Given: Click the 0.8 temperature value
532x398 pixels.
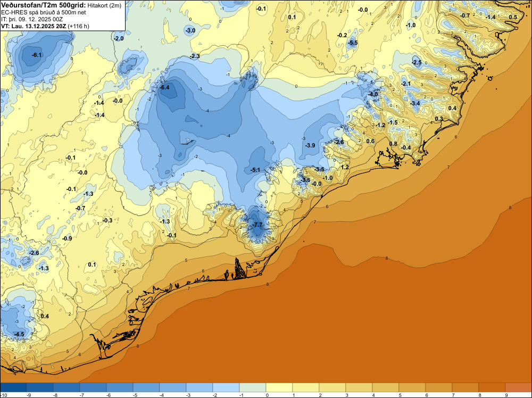Looking at the screenshot, I should click(393, 144).
